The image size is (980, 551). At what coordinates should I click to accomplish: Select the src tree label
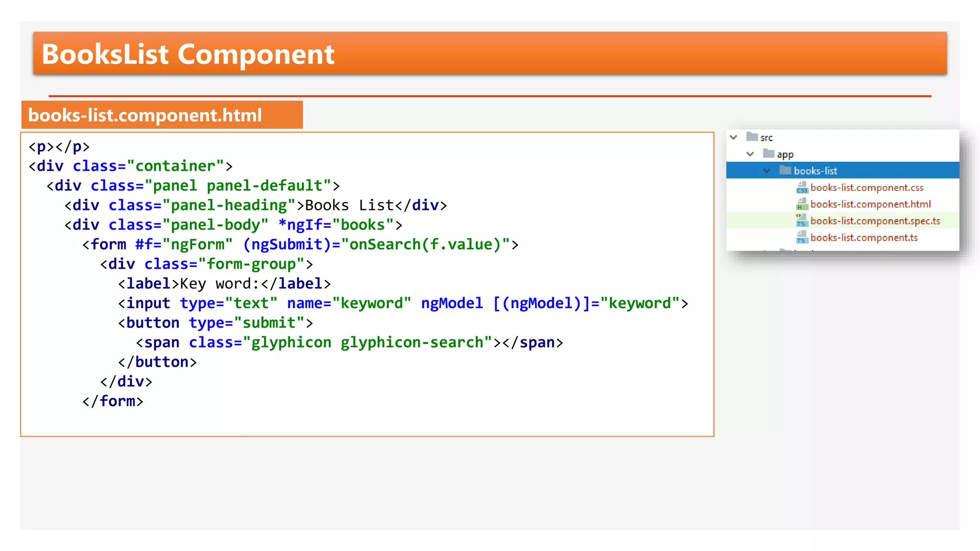(x=767, y=138)
